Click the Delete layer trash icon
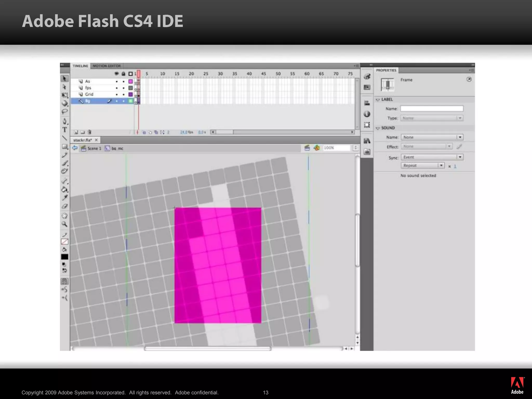 [x=89, y=132]
